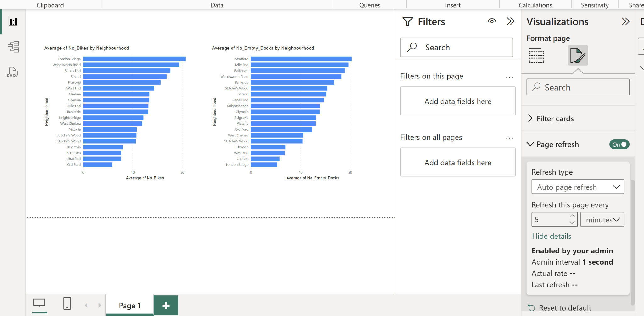Click the refresh interval value field

coord(550,220)
